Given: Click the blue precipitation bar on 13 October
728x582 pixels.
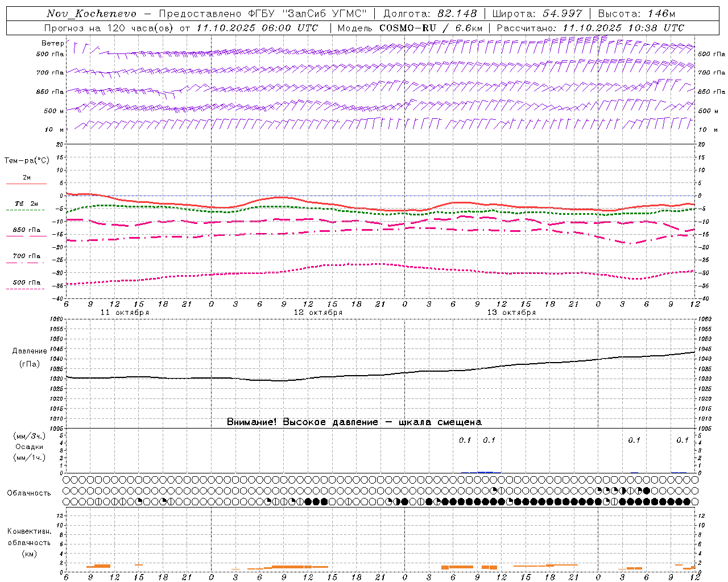Looking at the screenshot, I should point(485,472).
